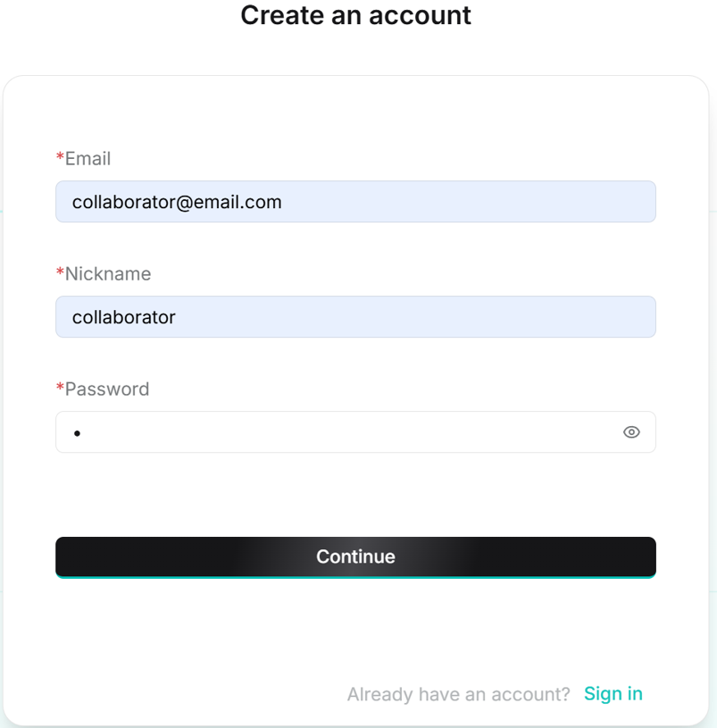Click the Email input field
717x728 pixels.
coord(355,202)
